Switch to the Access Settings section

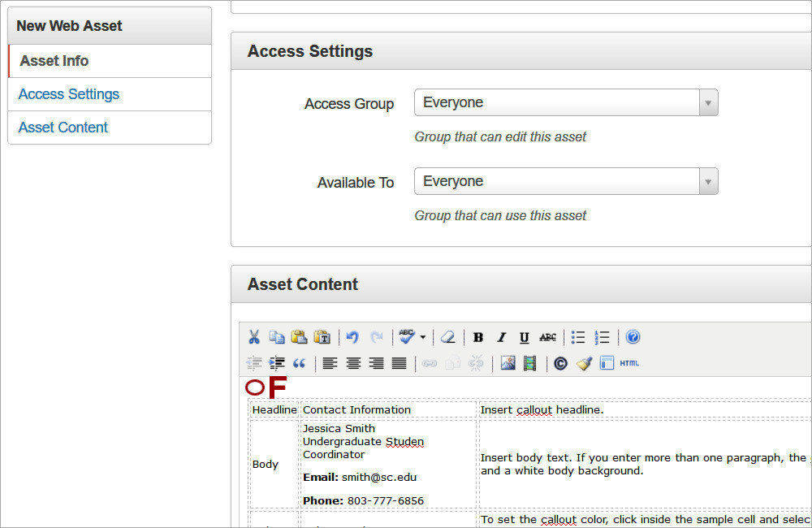pos(68,94)
